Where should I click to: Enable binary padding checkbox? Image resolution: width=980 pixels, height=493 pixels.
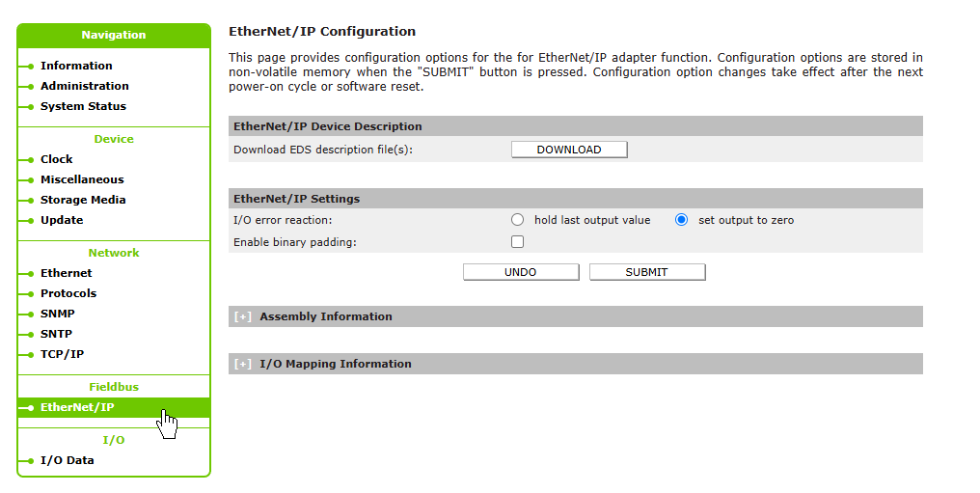518,242
